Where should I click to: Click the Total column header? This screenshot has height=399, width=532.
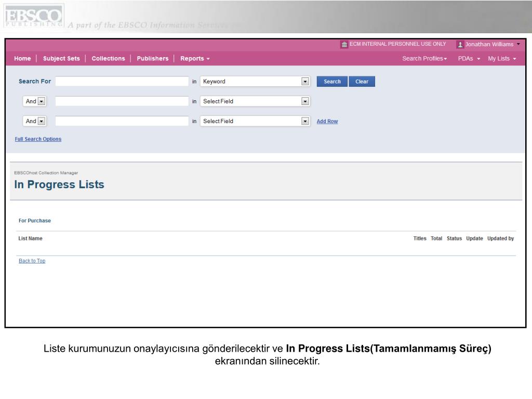436,238
